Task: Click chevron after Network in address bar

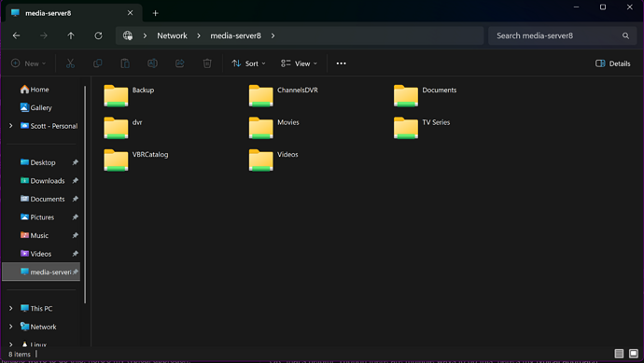Action: pos(199,35)
